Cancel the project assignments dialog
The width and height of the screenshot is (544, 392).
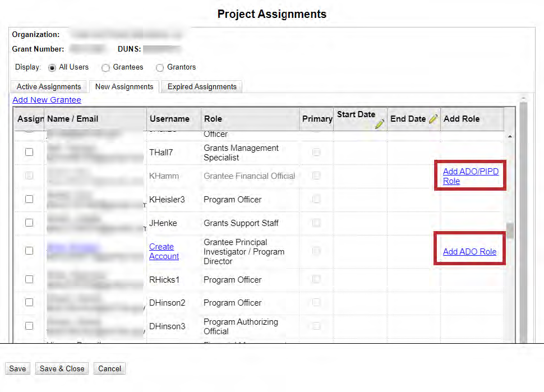point(109,368)
